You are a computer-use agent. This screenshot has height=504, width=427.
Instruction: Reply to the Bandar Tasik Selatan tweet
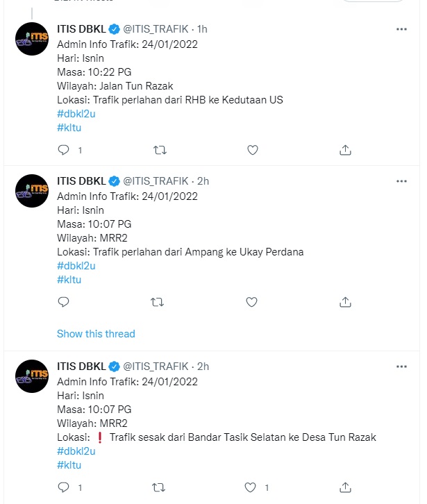[x=63, y=487]
